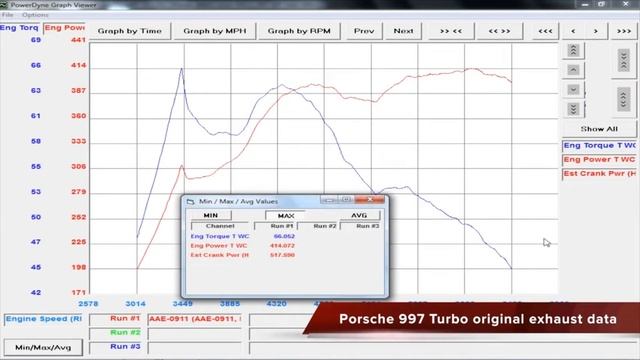
Task: Click the PowerDyne app icon in title bar
Action: click(x=4, y=5)
